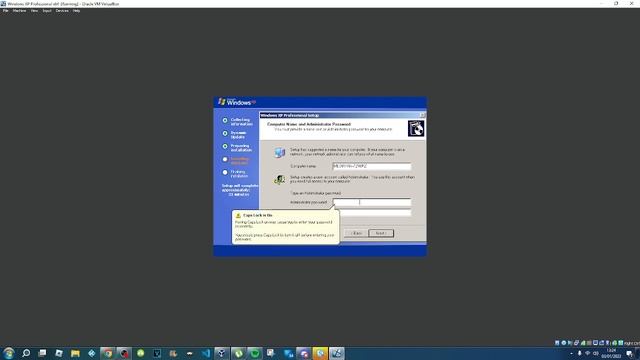
Task: Focus the Administrator password field
Action: (371, 202)
